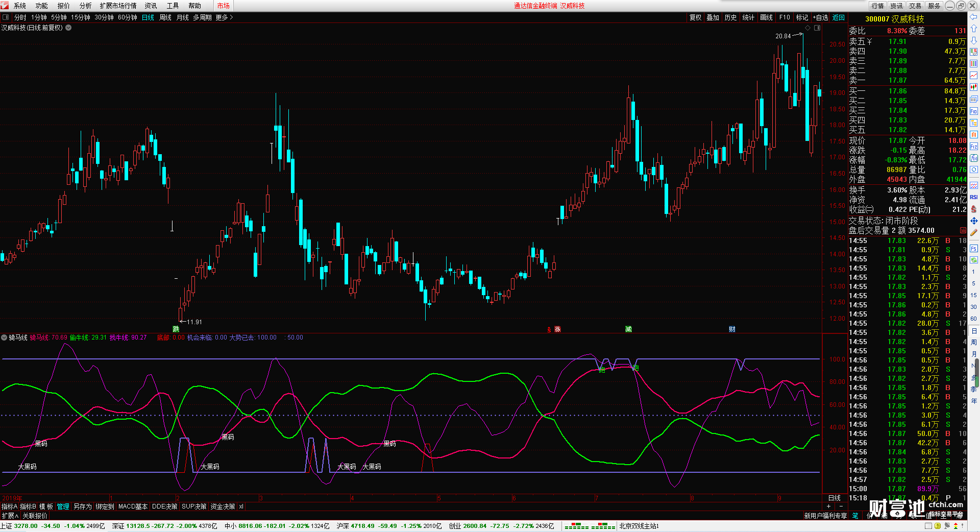Click the plus zoom button near 日线 label

(828, 506)
